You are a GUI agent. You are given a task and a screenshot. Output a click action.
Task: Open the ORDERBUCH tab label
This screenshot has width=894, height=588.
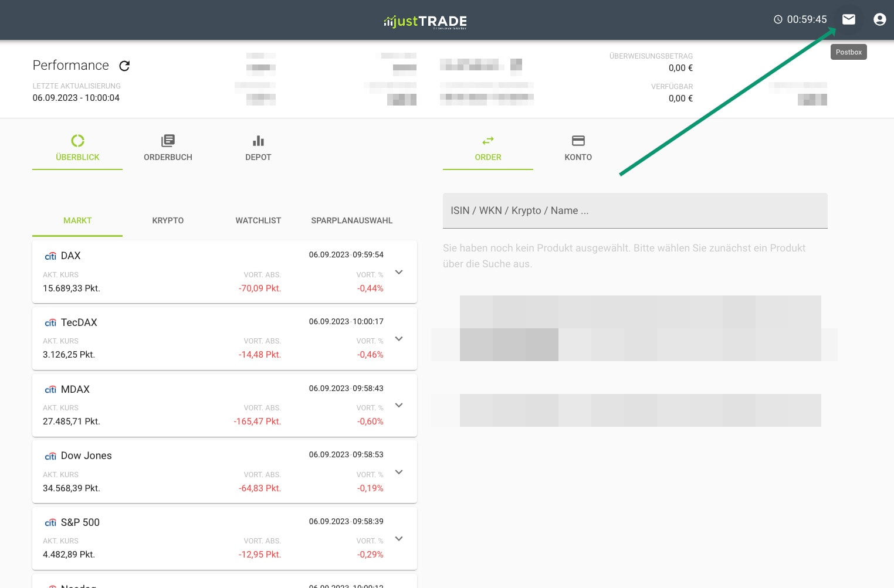tap(168, 157)
